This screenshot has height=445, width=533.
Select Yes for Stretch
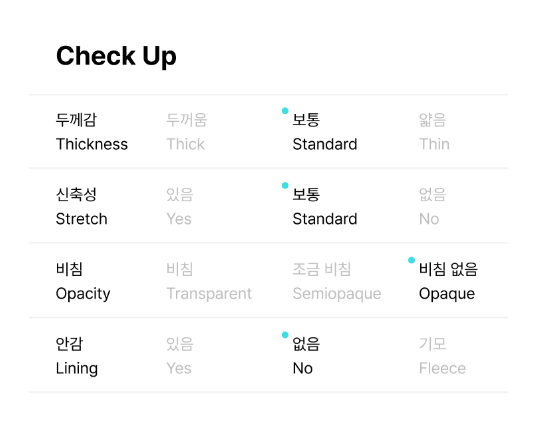click(x=179, y=207)
